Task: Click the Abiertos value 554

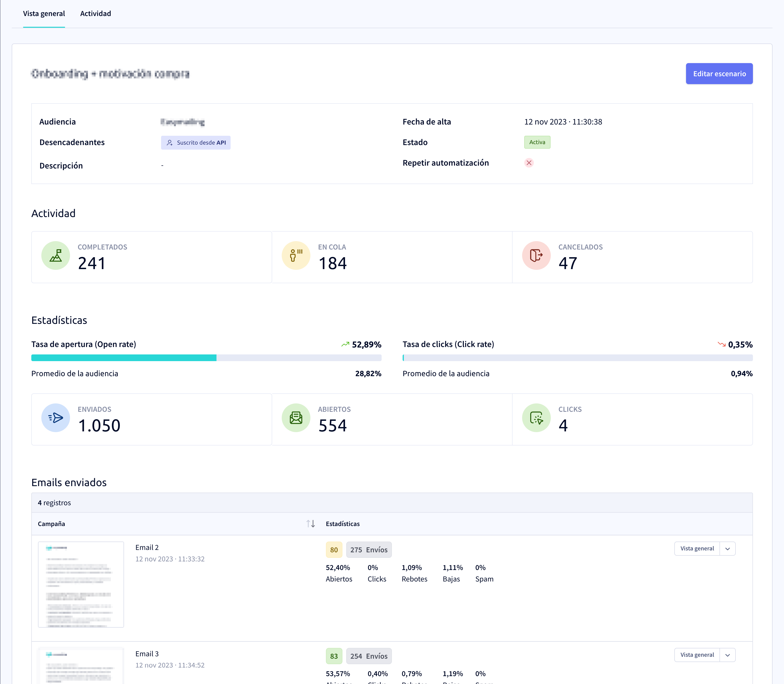Action: (332, 426)
